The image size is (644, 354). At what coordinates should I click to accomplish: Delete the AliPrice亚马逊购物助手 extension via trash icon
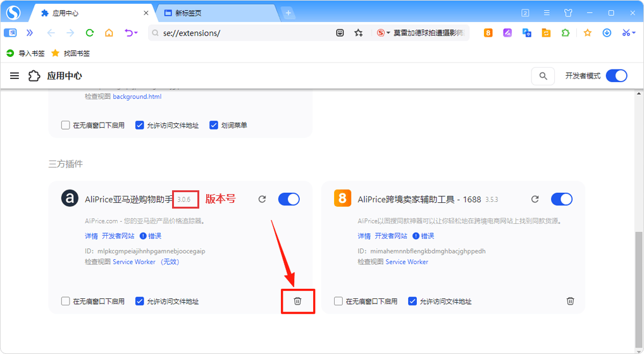coord(297,302)
